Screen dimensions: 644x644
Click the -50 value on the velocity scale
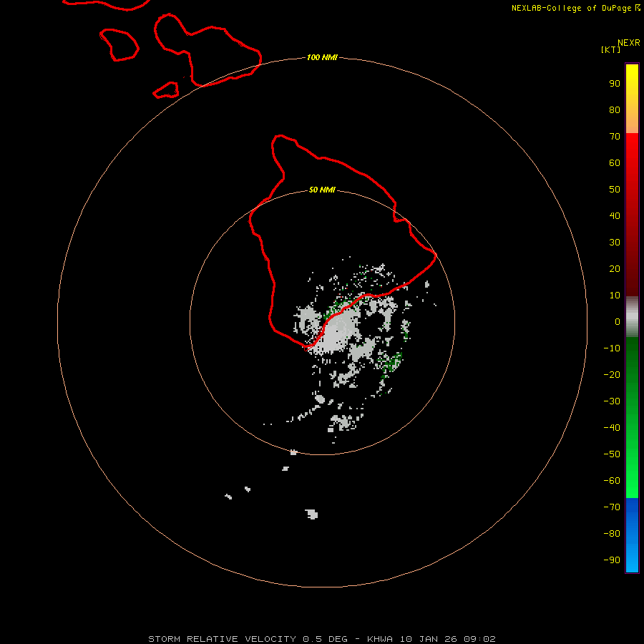pyautogui.click(x=612, y=454)
